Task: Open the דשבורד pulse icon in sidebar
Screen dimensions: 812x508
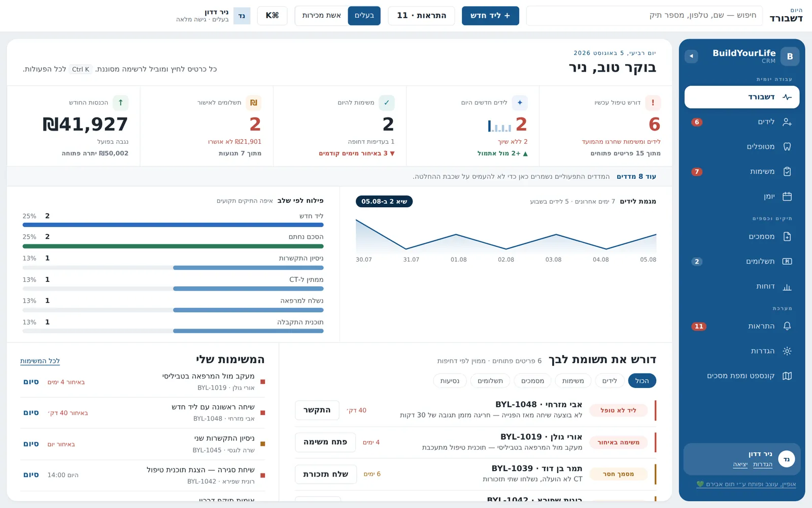Action: pyautogui.click(x=787, y=97)
